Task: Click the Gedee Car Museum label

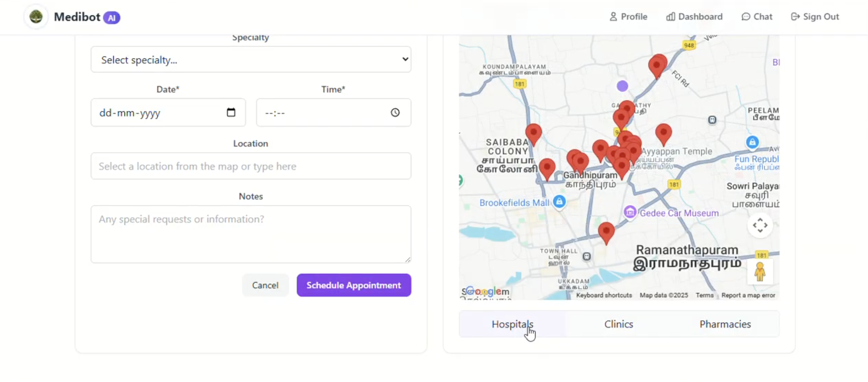Action: tap(679, 213)
